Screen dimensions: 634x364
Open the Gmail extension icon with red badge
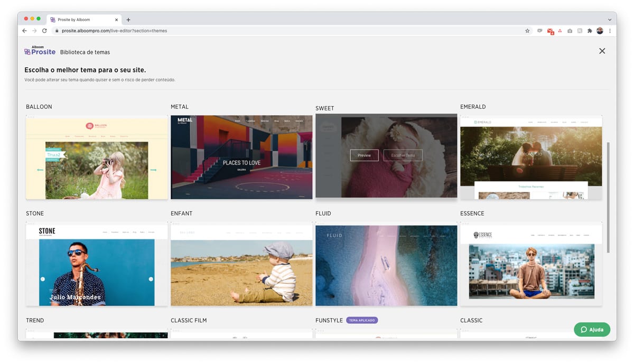click(550, 31)
